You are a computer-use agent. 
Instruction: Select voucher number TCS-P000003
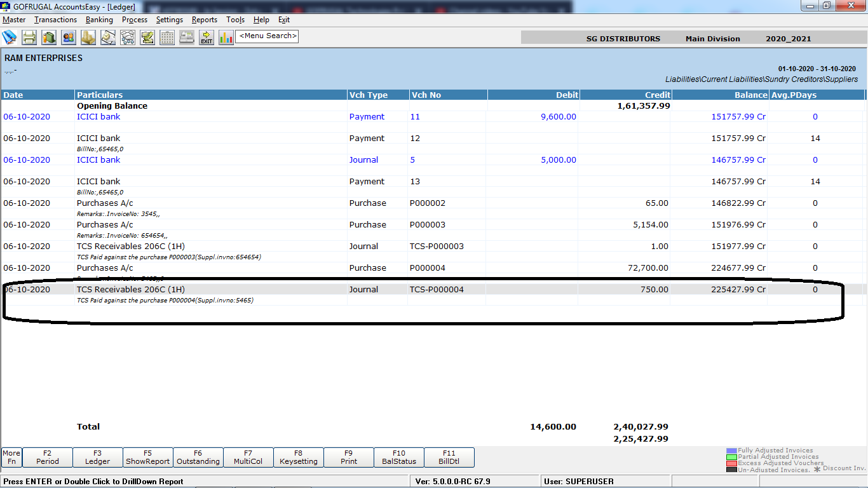pos(437,247)
